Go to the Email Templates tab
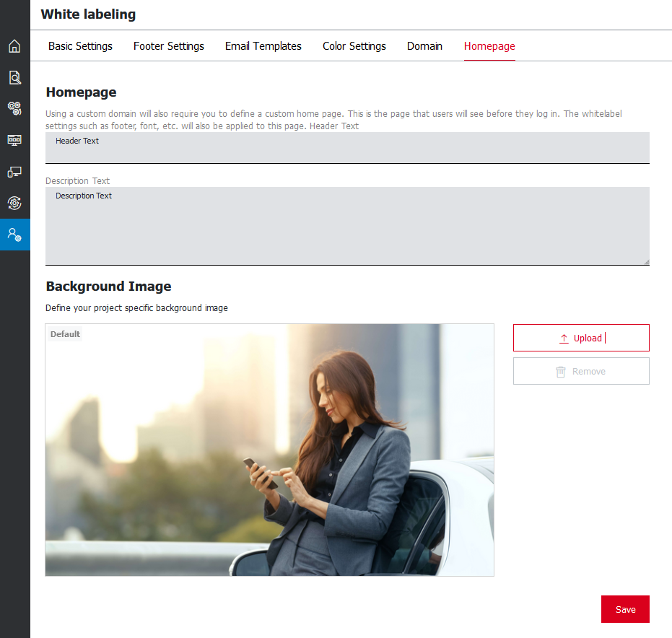 [x=263, y=46]
